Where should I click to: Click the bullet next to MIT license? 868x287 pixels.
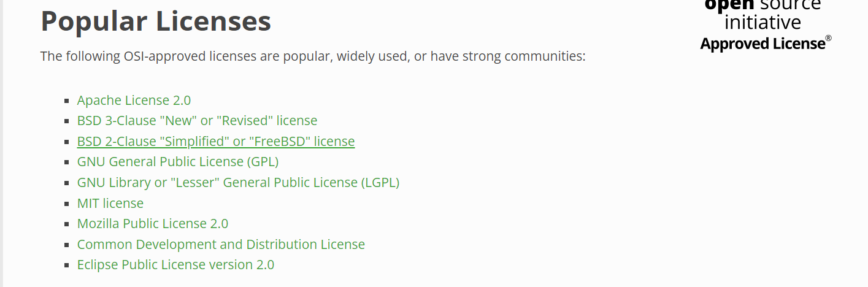point(67,204)
